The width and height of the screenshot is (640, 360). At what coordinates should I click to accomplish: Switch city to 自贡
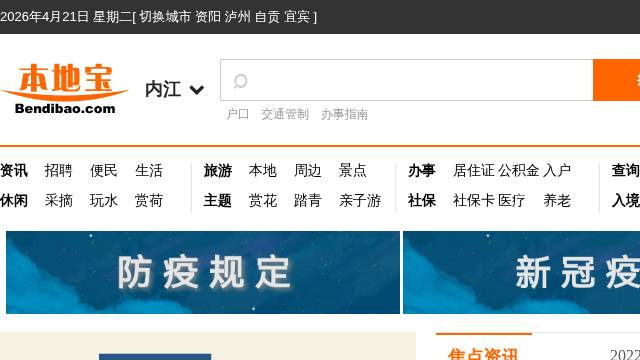[x=267, y=17]
